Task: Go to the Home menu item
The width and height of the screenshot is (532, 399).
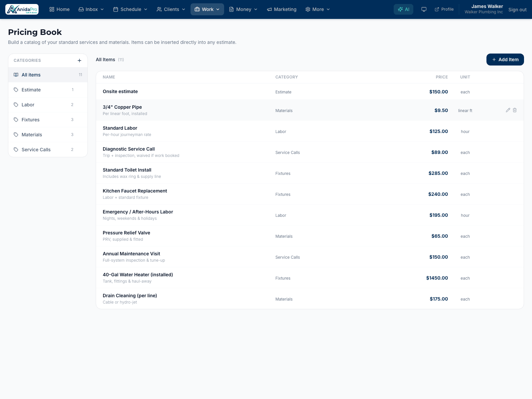Action: tap(60, 9)
